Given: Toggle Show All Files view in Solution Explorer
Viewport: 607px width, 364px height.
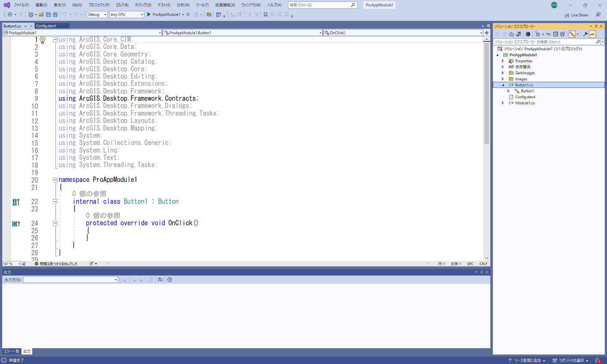Looking at the screenshot, I should pos(562,34).
